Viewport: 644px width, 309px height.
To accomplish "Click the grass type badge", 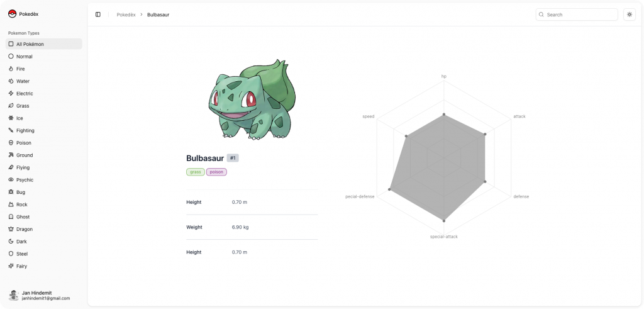I will pos(196,172).
